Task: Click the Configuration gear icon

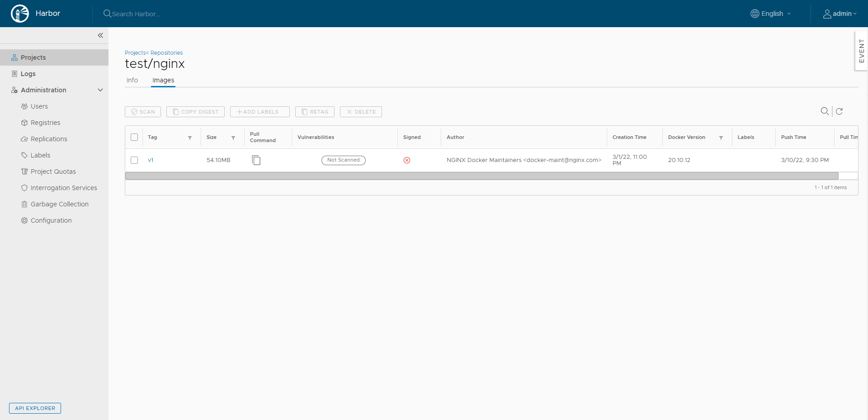Action: tap(24, 220)
